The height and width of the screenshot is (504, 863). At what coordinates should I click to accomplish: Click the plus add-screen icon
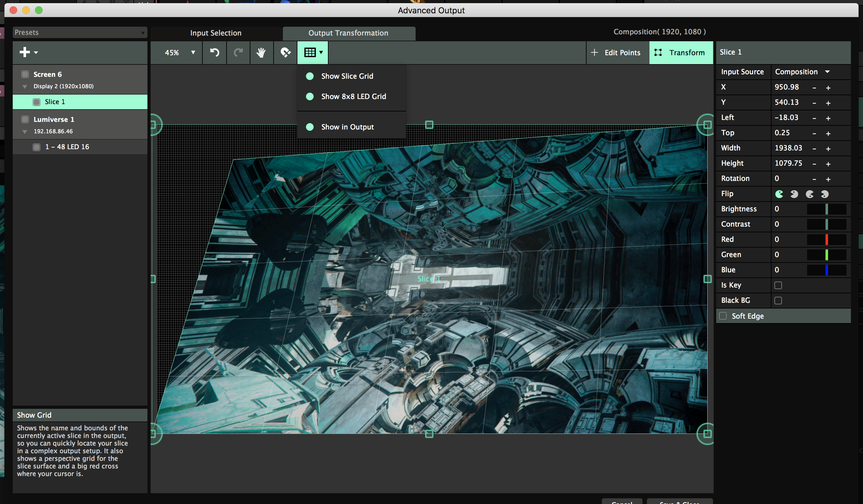coord(25,52)
